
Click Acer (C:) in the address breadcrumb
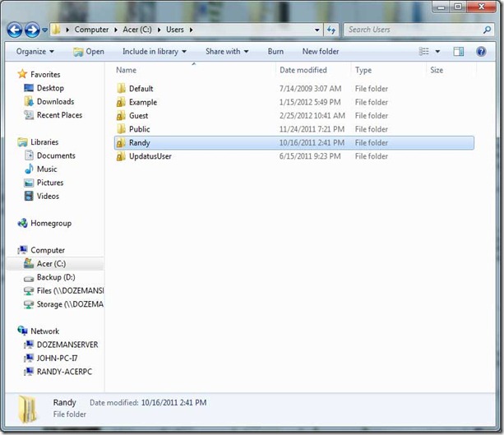click(x=137, y=30)
